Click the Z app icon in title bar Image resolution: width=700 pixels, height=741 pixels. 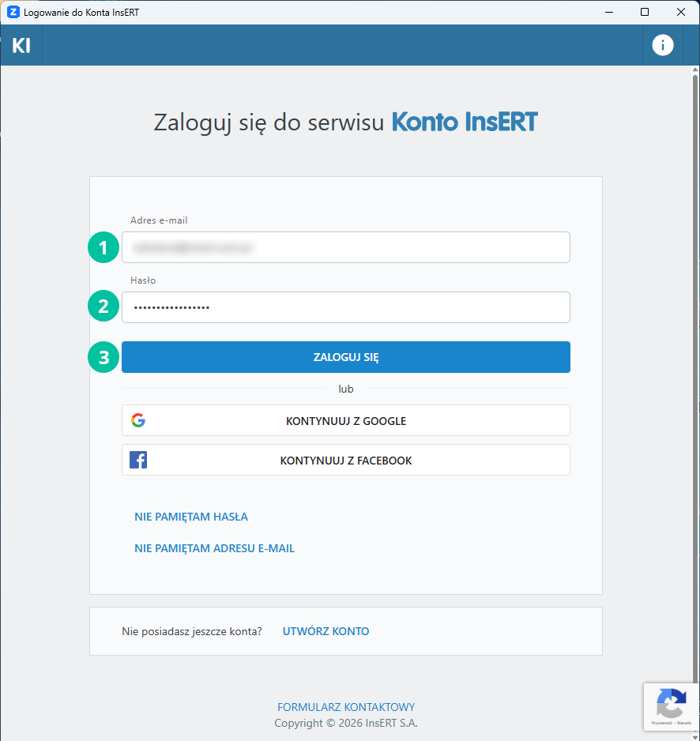tap(13, 12)
